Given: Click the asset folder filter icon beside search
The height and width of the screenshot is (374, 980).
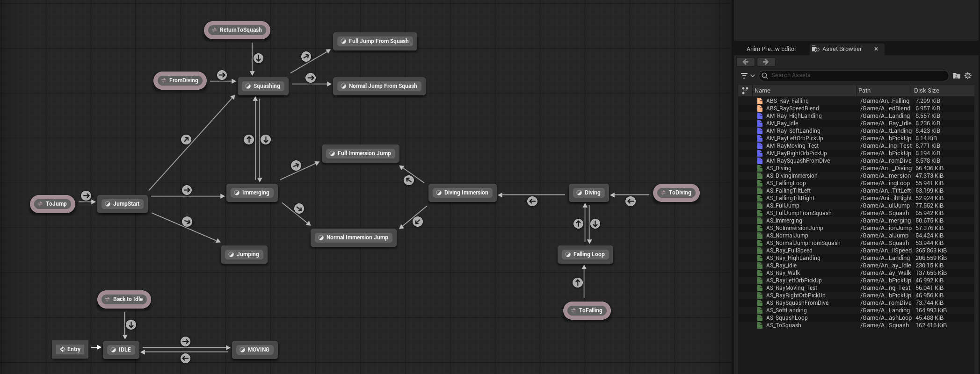Looking at the screenshot, I should pos(956,76).
